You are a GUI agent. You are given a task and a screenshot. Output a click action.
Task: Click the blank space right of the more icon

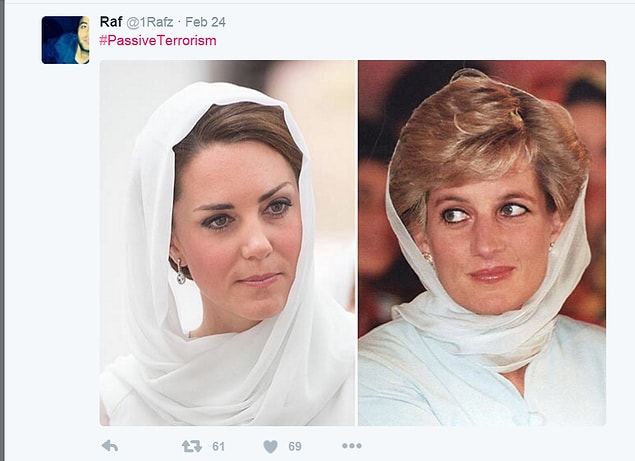click(x=486, y=446)
